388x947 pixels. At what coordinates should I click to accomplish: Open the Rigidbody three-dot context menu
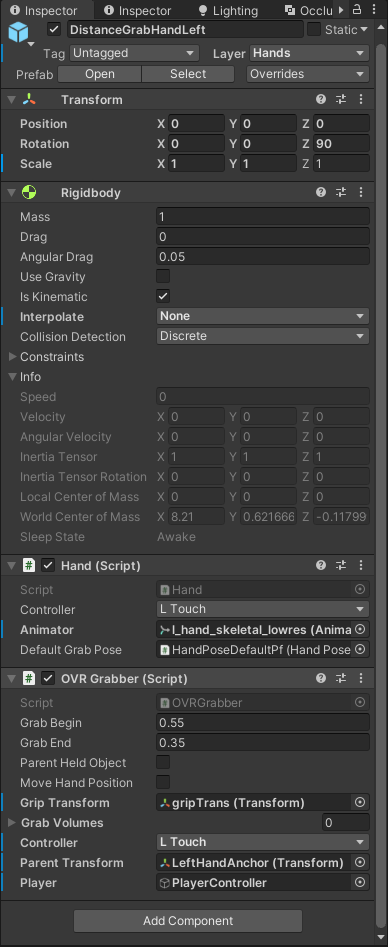(361, 193)
